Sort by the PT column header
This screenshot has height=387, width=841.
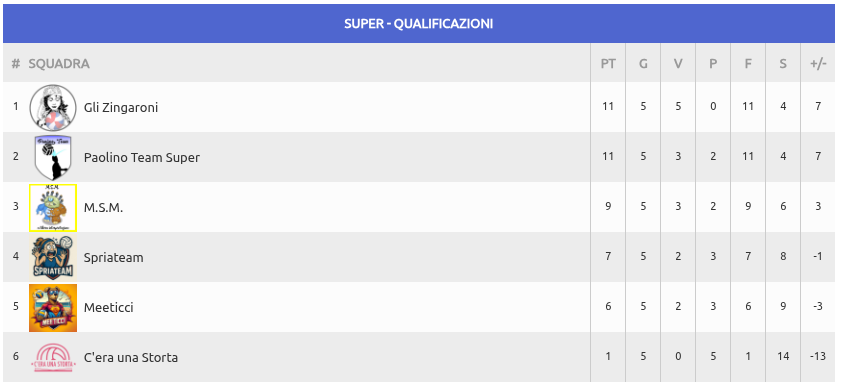pos(608,64)
